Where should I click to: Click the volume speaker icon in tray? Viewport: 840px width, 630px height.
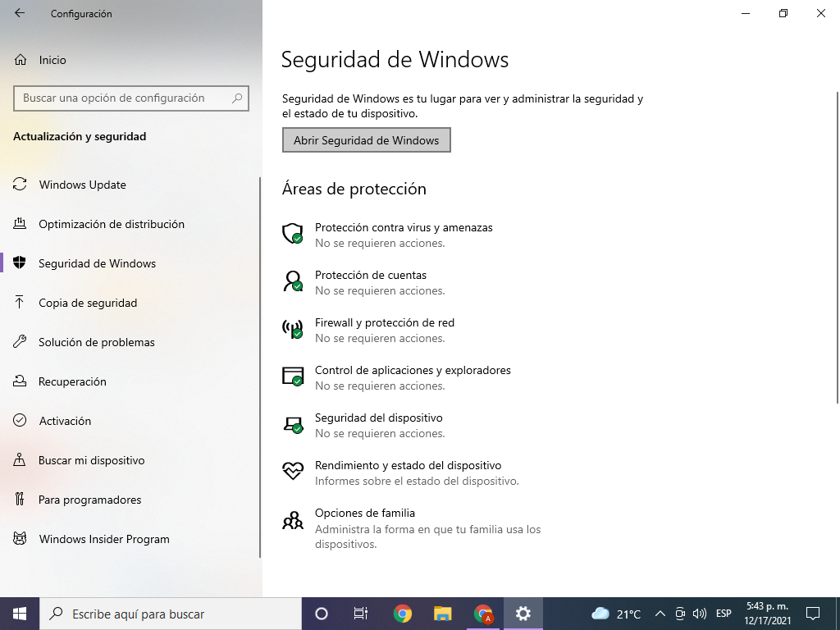(x=699, y=614)
